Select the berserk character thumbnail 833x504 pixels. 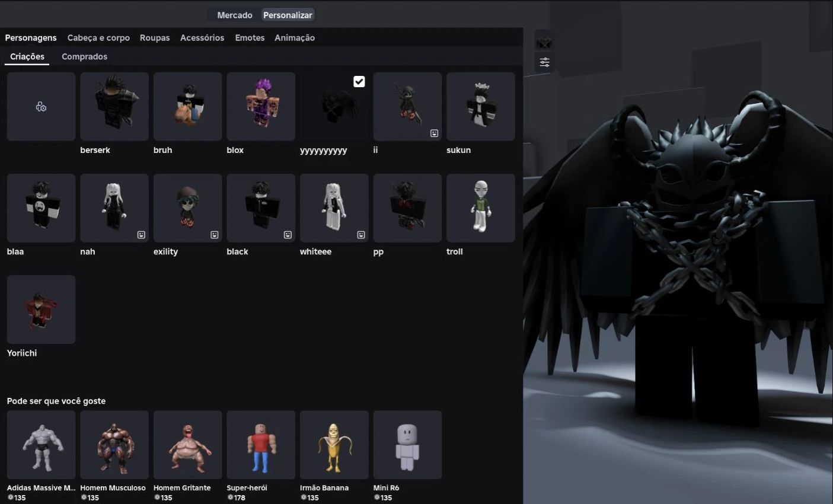point(114,107)
